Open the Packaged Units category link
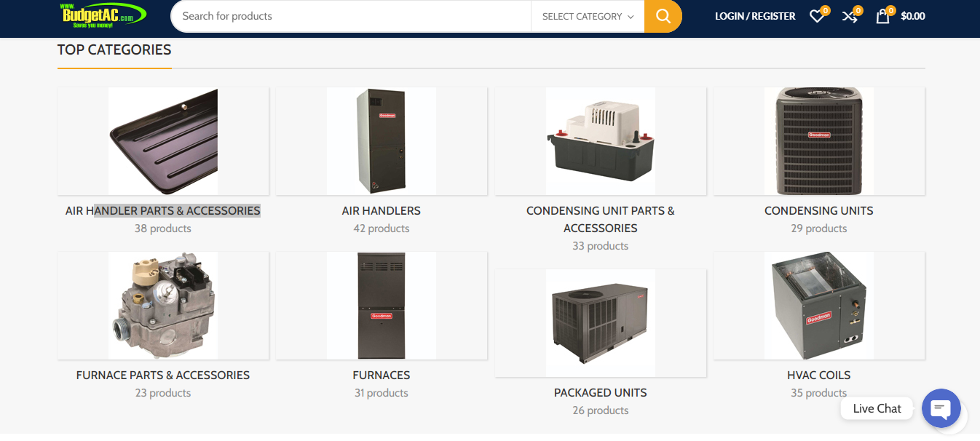 [x=601, y=392]
